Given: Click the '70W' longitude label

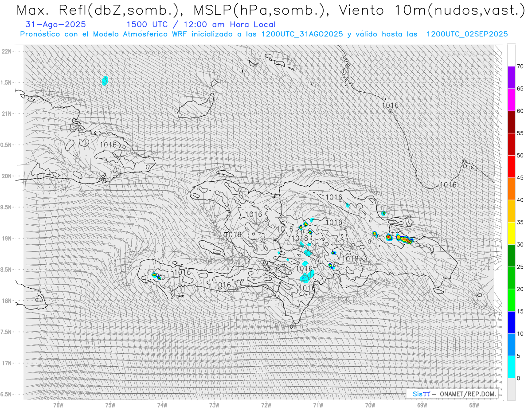Looking at the screenshot, I should [x=370, y=405].
